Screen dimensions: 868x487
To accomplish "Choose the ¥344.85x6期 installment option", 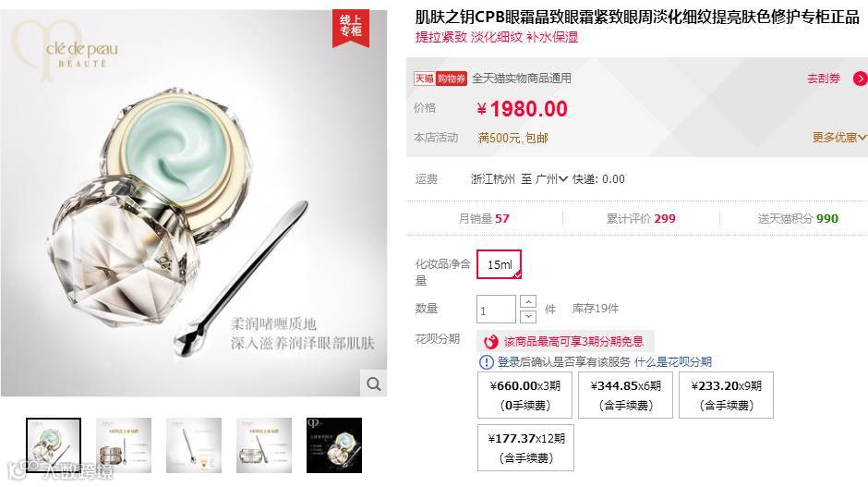I will (625, 395).
